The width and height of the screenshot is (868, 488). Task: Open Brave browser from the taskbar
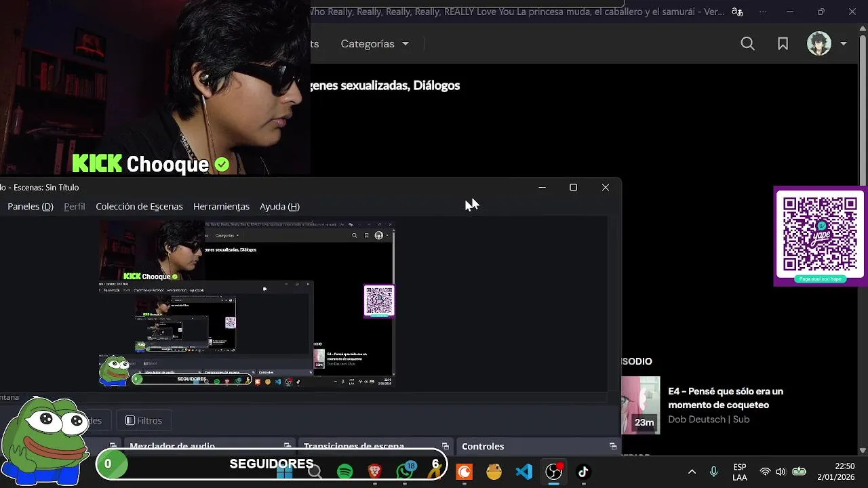coord(374,472)
